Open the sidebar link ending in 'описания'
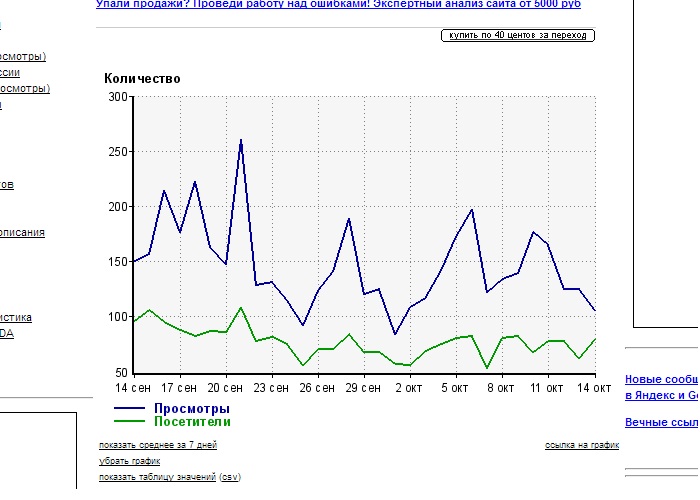The width and height of the screenshot is (700, 500). coord(22,233)
